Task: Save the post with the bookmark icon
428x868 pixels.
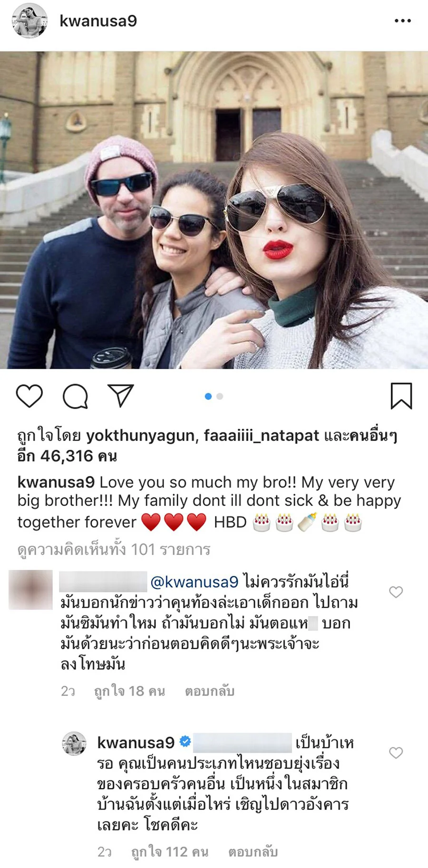Action: [401, 396]
